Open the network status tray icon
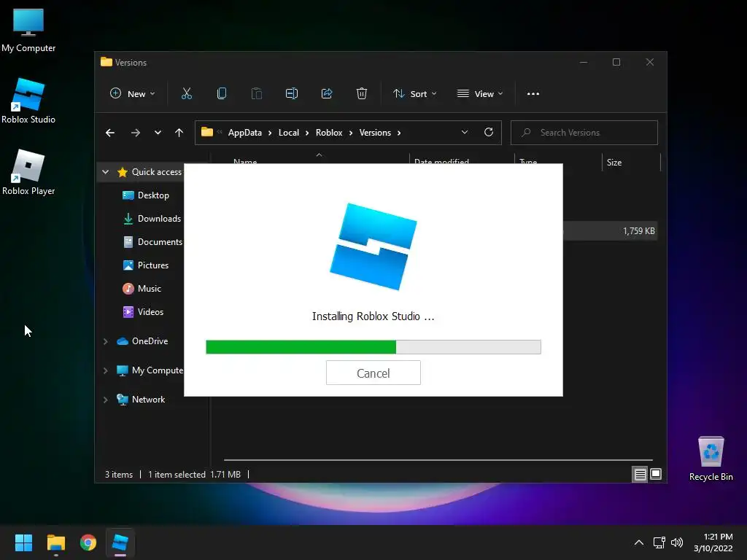 659,542
